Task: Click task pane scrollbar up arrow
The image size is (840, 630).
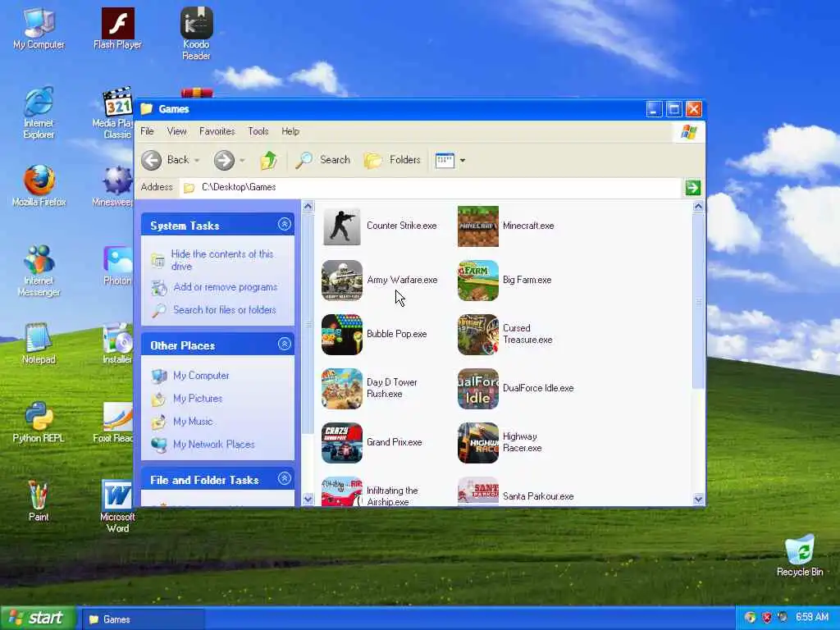Action: [x=308, y=206]
